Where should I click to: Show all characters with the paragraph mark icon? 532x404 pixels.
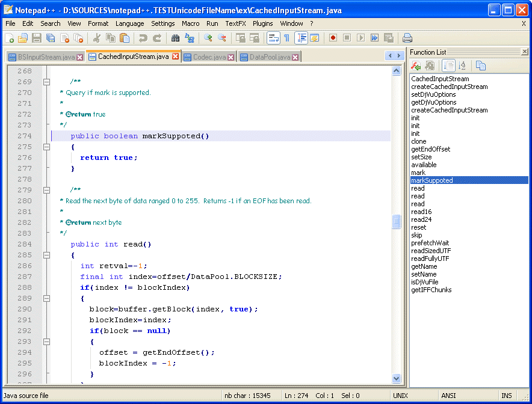(286, 37)
